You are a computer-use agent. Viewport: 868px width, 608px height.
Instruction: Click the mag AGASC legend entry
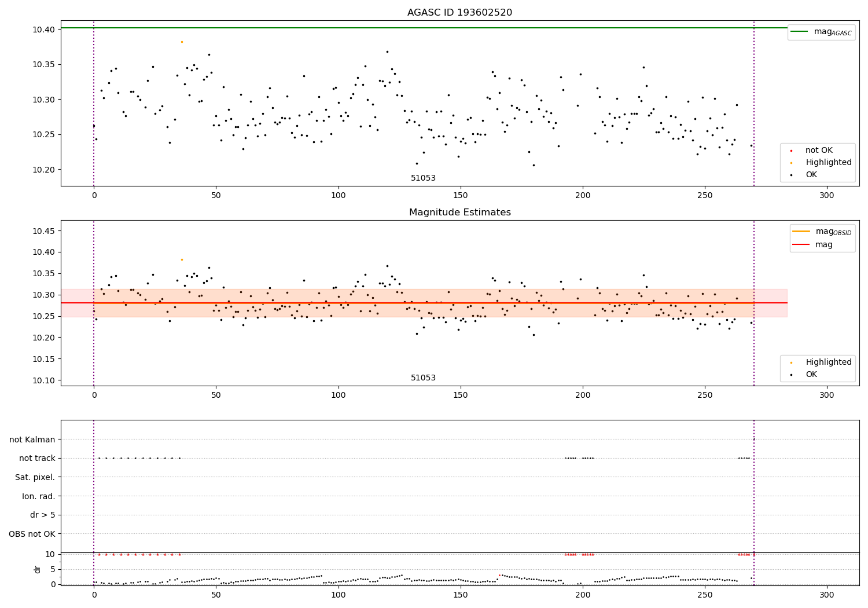[x=821, y=32]
